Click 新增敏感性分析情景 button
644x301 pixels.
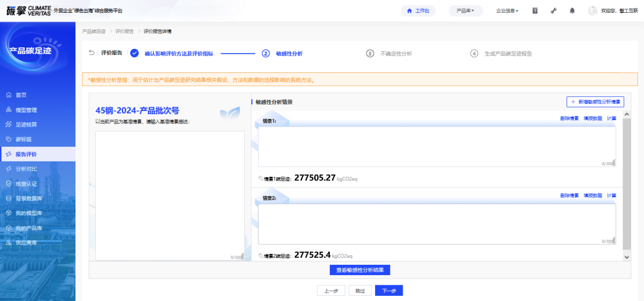point(595,102)
